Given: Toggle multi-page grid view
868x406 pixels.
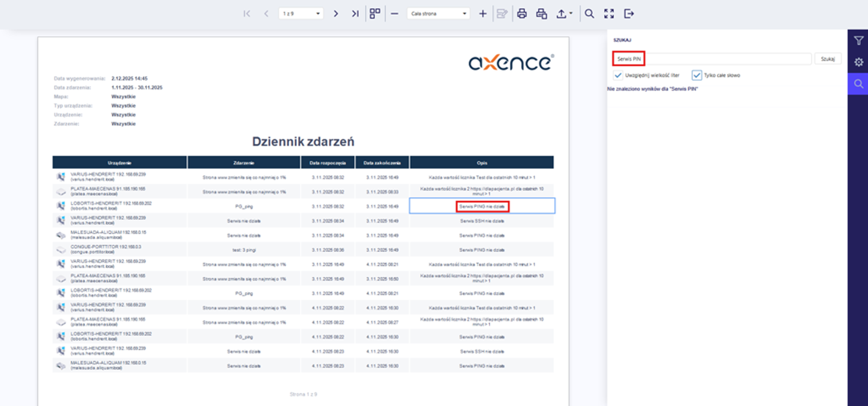Looking at the screenshot, I should tap(375, 14).
